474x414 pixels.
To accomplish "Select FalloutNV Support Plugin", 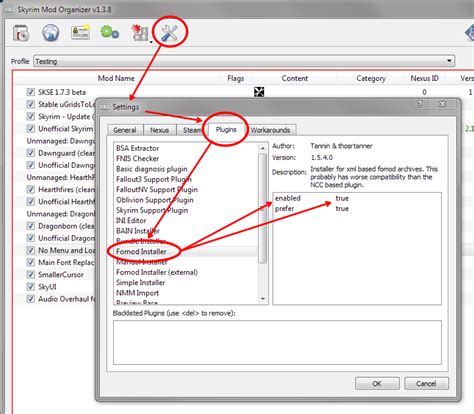I will click(157, 190).
